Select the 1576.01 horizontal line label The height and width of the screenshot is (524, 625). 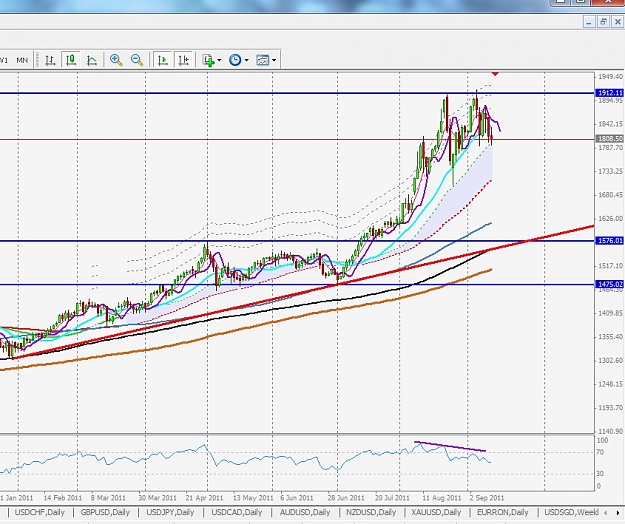click(x=609, y=241)
